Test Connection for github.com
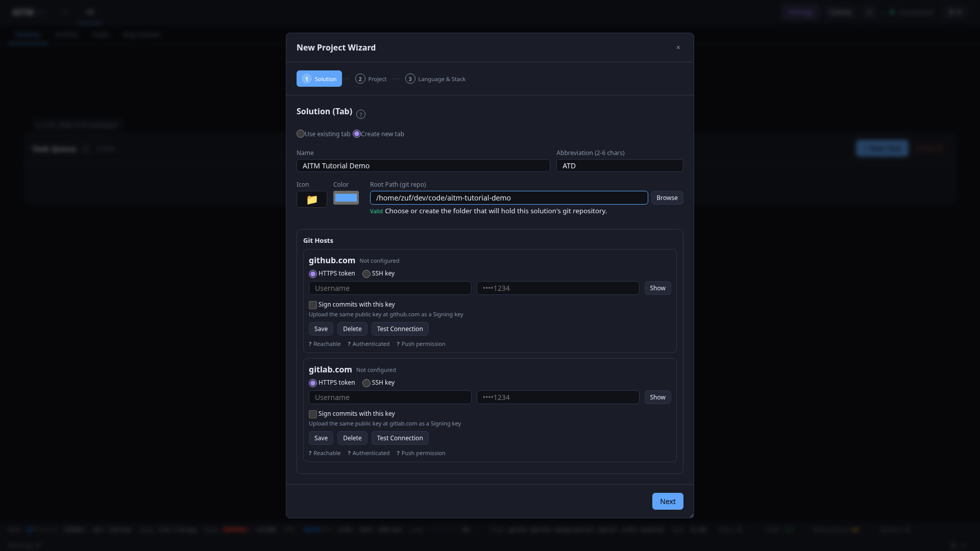Viewport: 980px width, 551px height. [400, 329]
